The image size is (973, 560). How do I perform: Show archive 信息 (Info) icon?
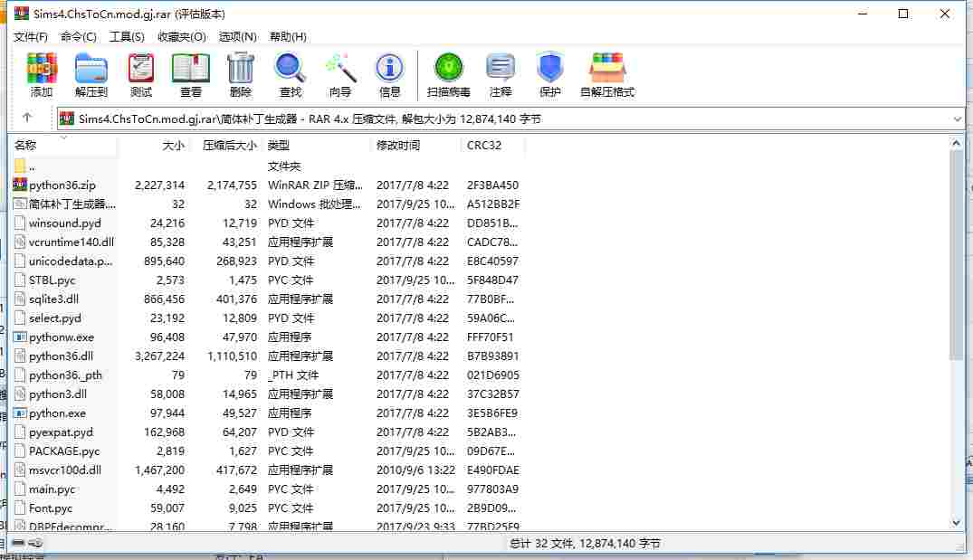point(390,74)
